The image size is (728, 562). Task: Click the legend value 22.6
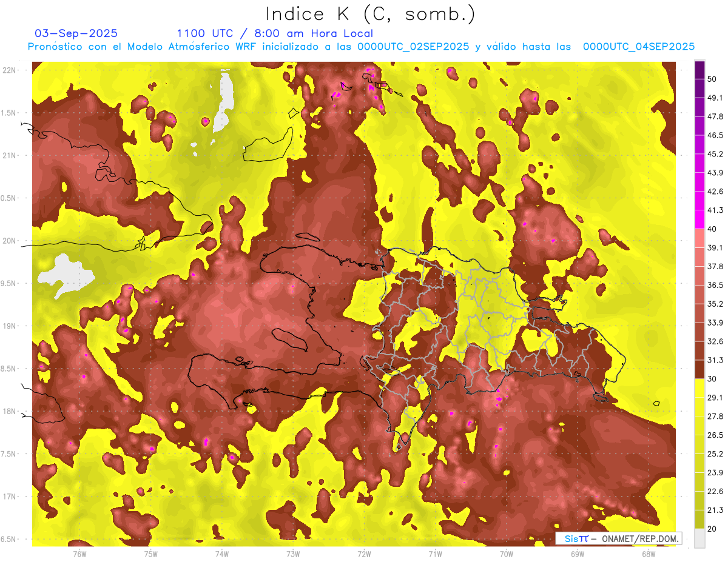[715, 492]
